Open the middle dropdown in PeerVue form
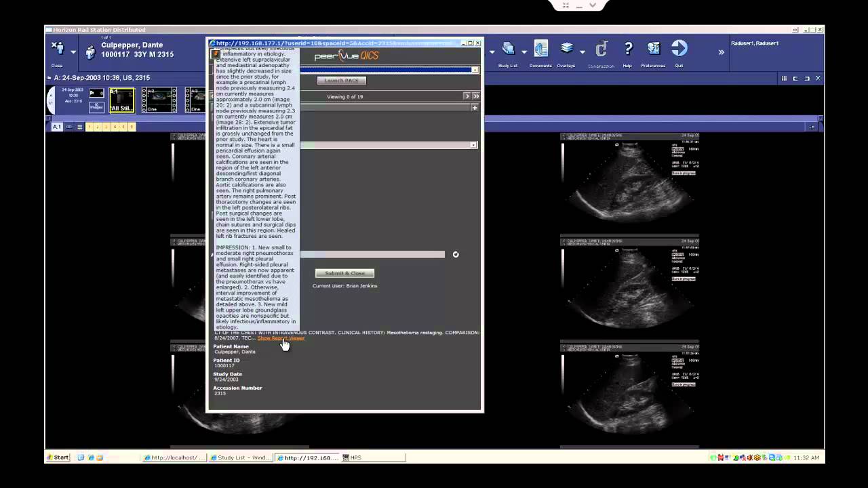Image resolution: width=868 pixels, height=488 pixels. coord(473,145)
